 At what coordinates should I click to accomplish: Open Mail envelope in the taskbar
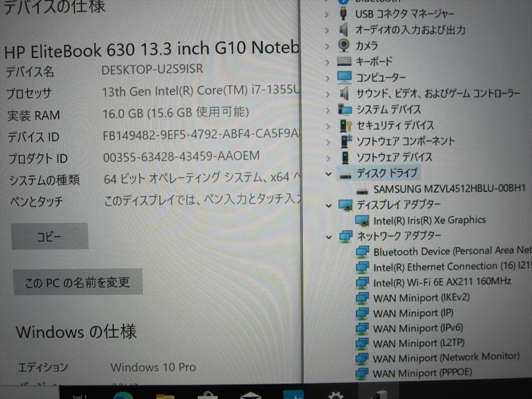[x=250, y=395]
